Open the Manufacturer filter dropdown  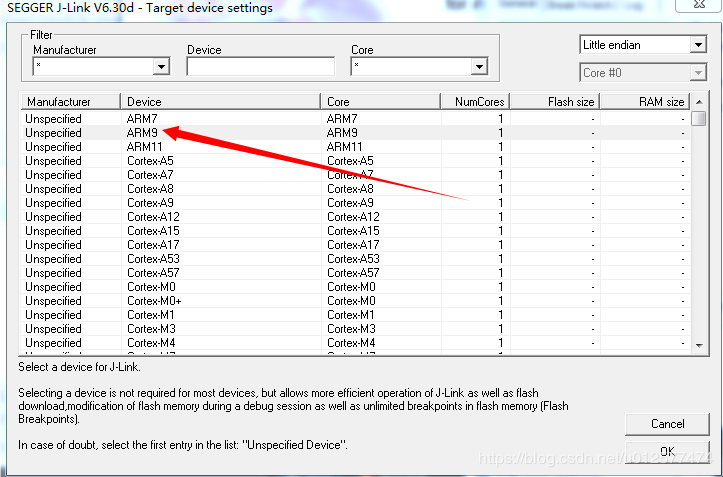pyautogui.click(x=161, y=67)
